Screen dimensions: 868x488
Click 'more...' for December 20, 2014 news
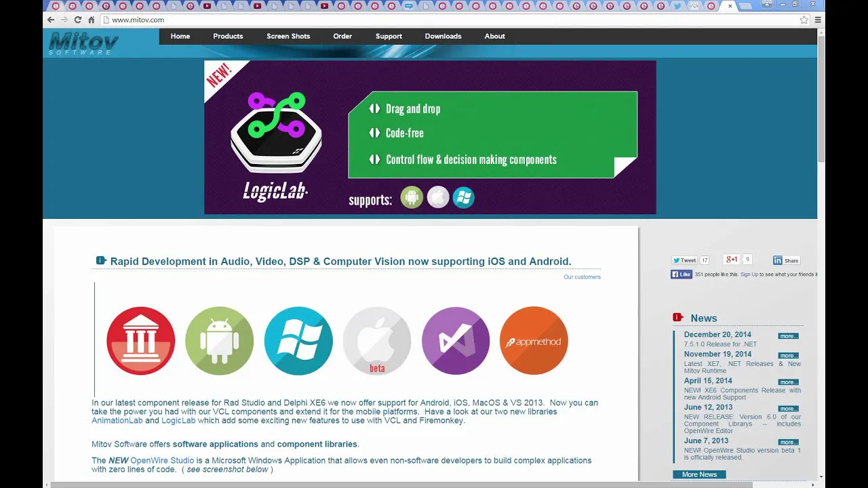click(x=788, y=336)
